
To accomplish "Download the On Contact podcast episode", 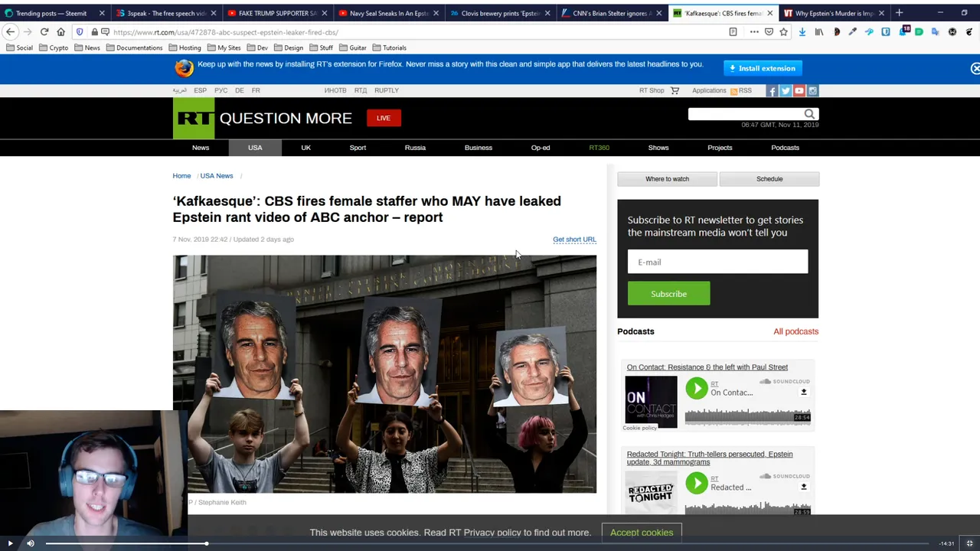I will 804,392.
